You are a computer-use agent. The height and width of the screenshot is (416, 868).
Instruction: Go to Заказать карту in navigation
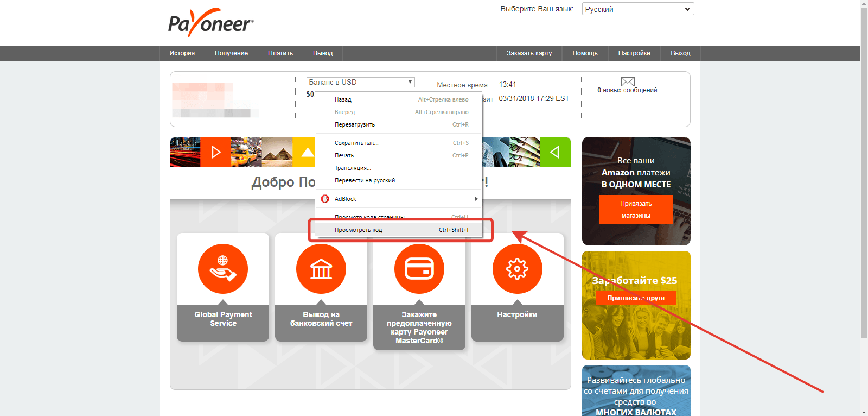click(529, 53)
